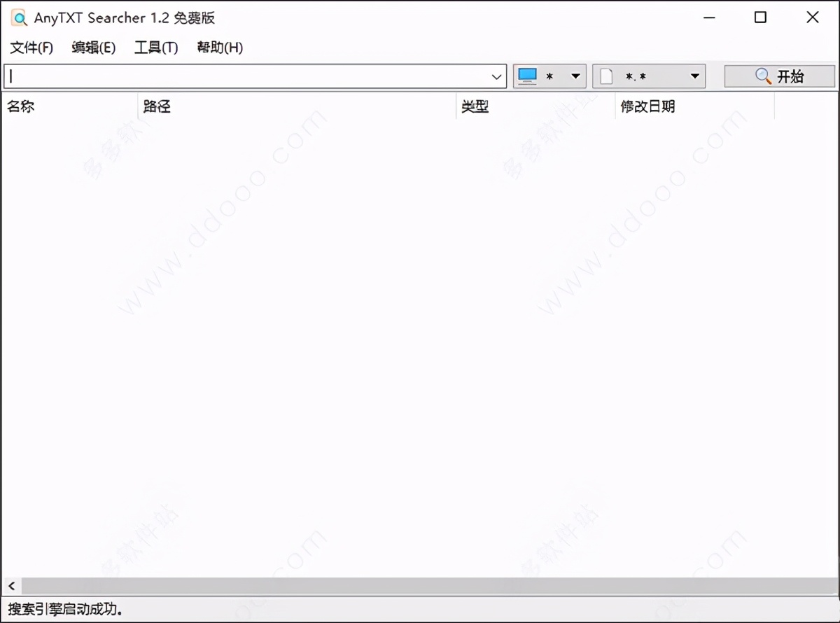Open the drive selection dropdown with computer icon

tap(549, 76)
